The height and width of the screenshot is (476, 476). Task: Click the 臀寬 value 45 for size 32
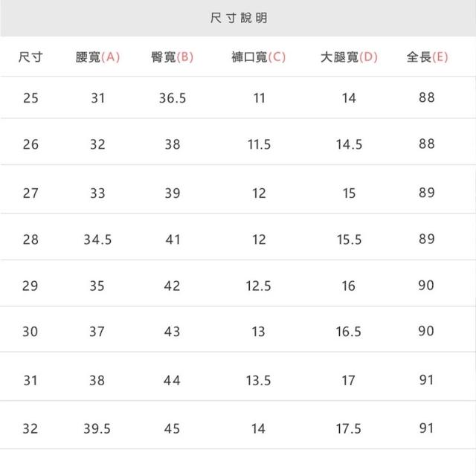172,428
